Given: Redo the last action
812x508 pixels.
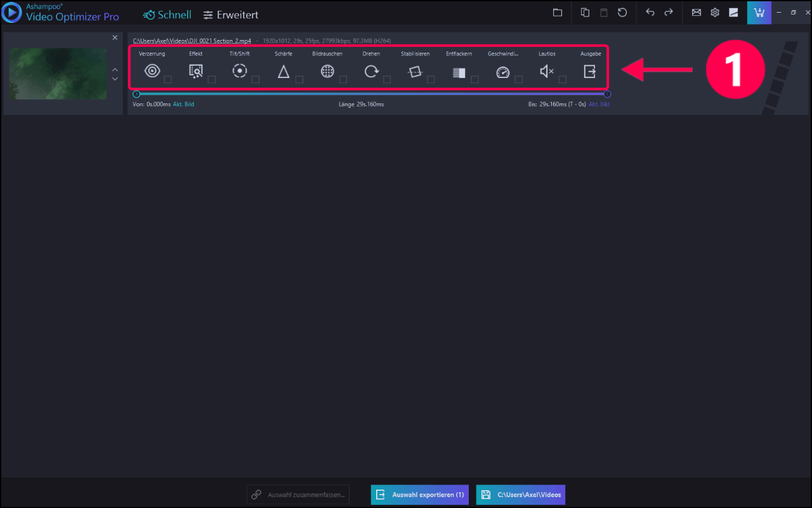Looking at the screenshot, I should coord(669,13).
